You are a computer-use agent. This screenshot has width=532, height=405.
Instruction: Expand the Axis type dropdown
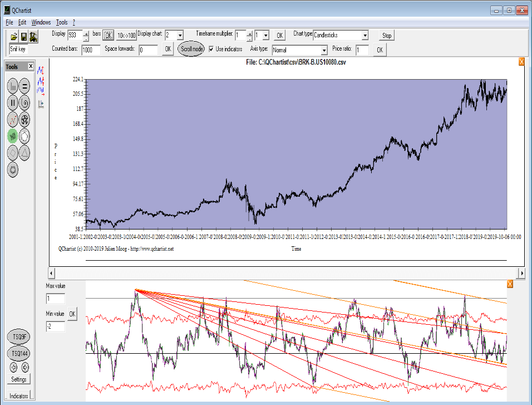click(324, 51)
